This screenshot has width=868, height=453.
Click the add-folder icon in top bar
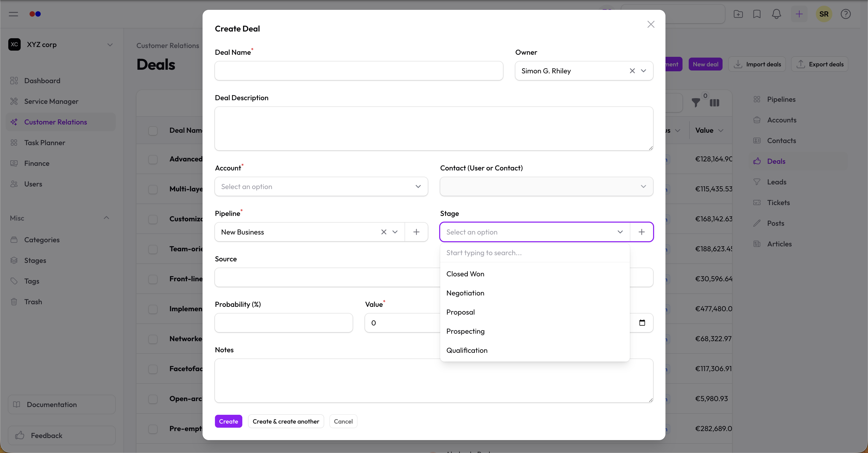[738, 14]
